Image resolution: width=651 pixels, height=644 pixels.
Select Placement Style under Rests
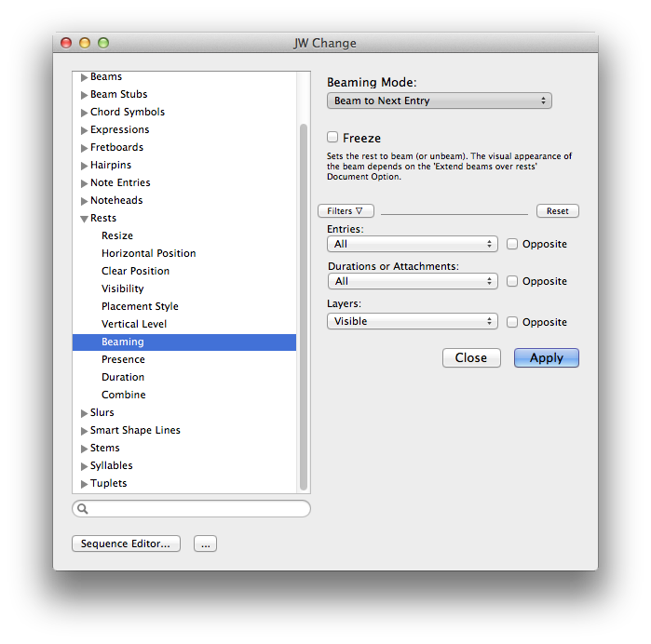tap(140, 306)
